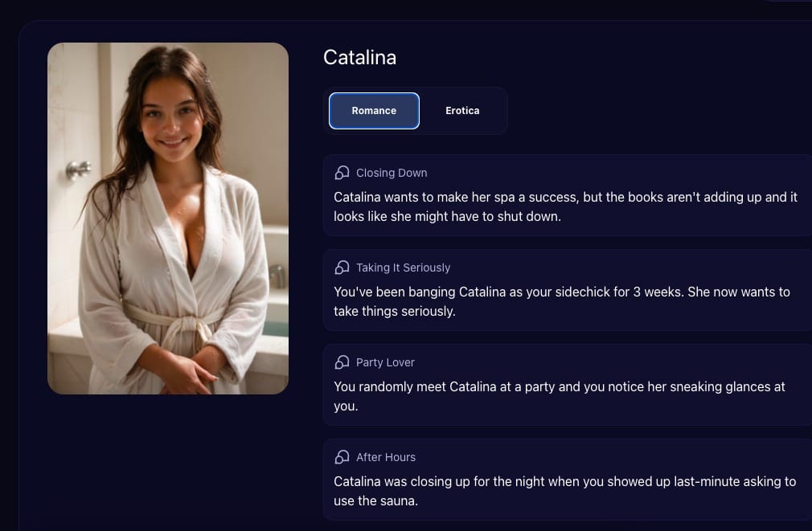The height and width of the screenshot is (531, 812).
Task: Select the sneaking glances at party description
Action: tap(560, 396)
